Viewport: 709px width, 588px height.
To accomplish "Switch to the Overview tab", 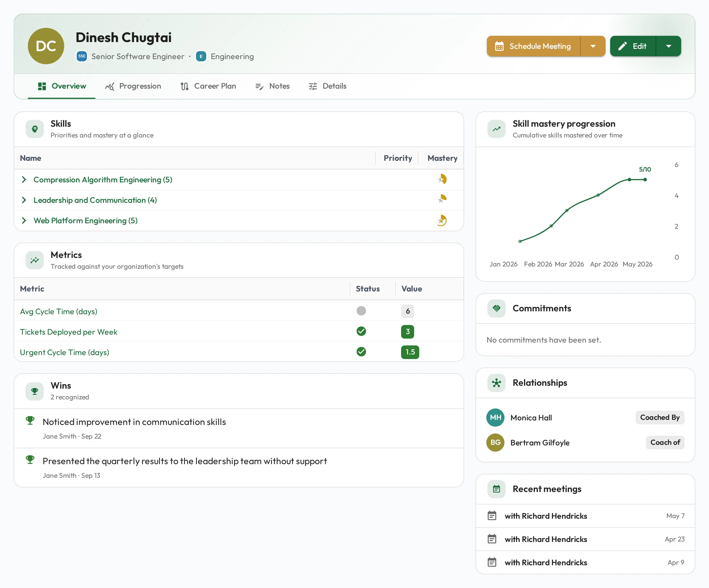I will click(x=62, y=86).
